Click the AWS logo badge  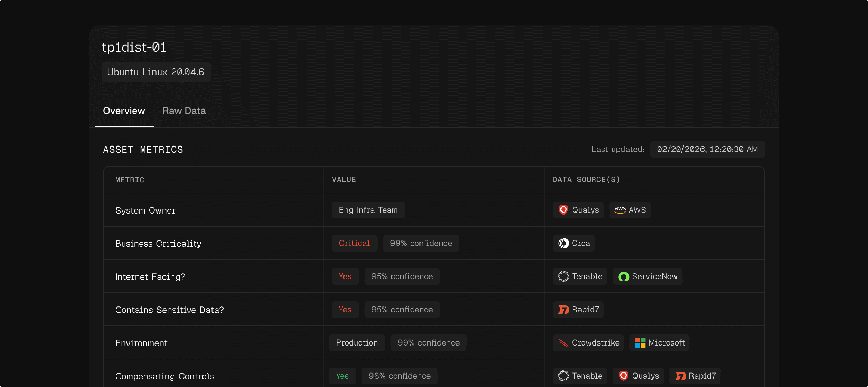tap(620, 210)
